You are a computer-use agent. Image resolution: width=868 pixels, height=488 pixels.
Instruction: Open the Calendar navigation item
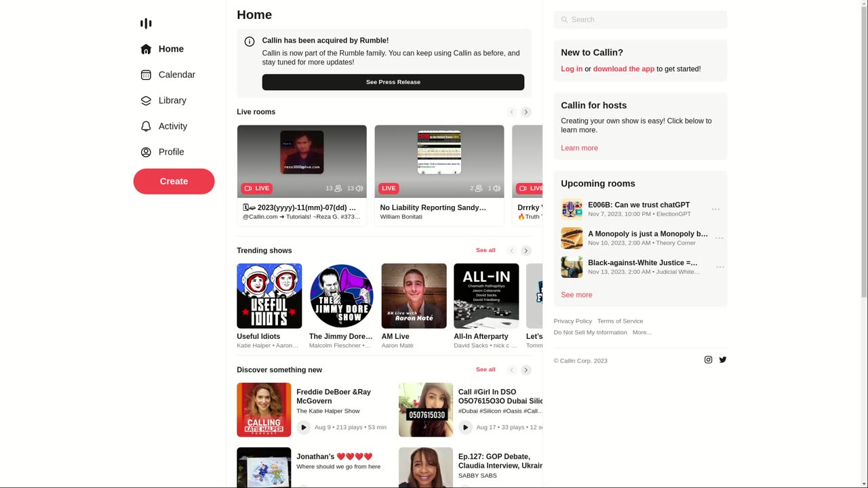pyautogui.click(x=168, y=75)
